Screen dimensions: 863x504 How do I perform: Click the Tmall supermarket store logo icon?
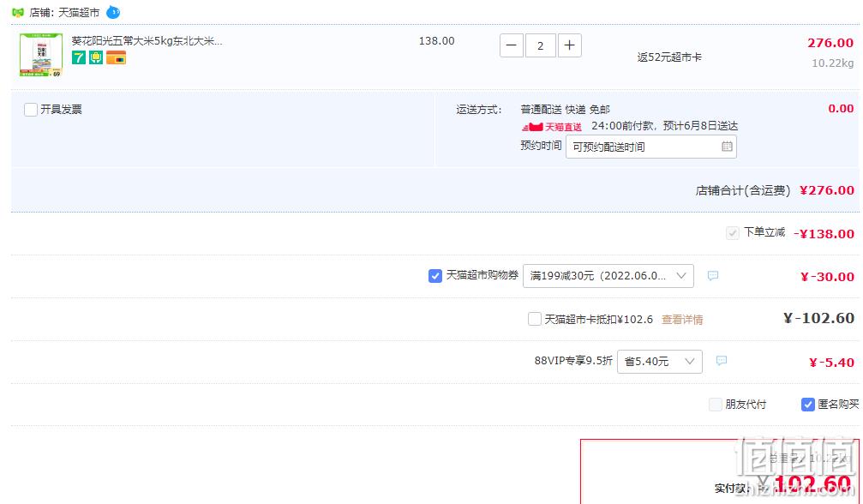pos(18,12)
